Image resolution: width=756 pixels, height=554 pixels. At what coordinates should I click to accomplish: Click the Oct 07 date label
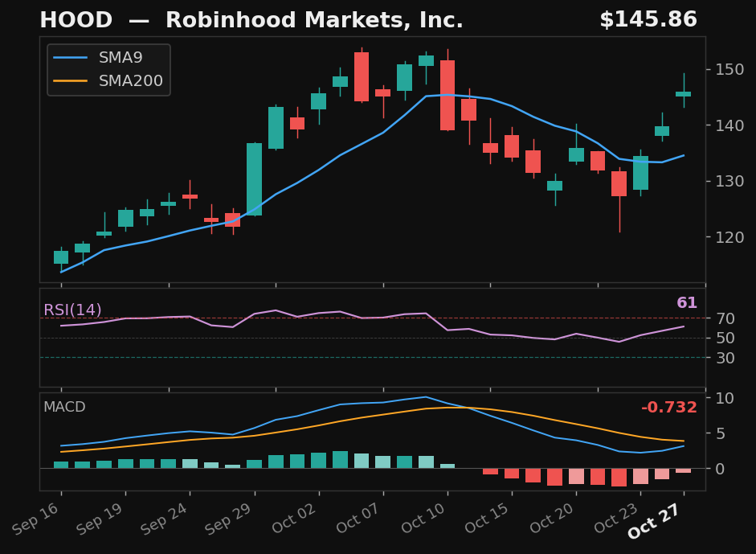[358, 518]
